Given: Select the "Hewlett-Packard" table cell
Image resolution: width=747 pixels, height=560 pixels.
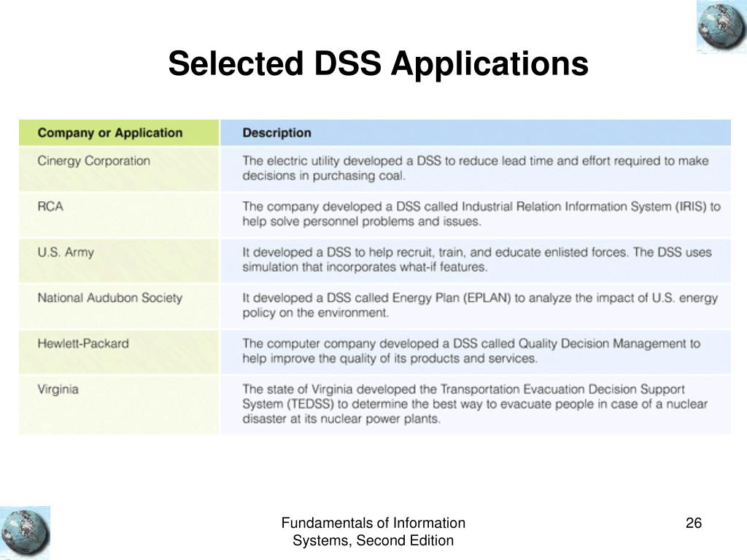Looking at the screenshot, I should pyautogui.click(x=119, y=352).
